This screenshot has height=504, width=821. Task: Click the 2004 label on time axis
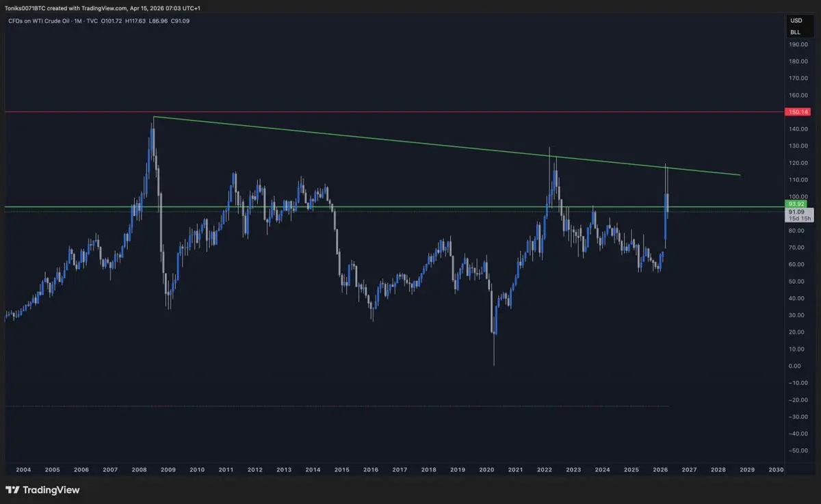coord(23,470)
